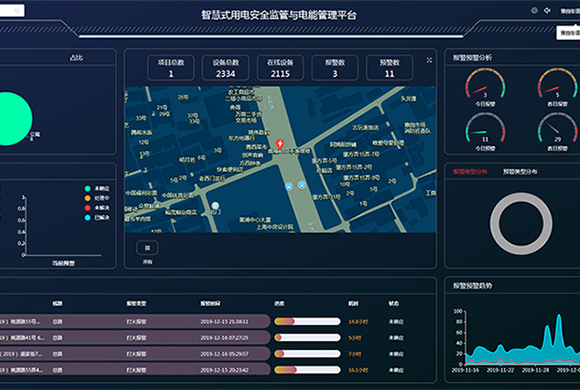This screenshot has width=580, height=390.
Task: Click the right blue device pin on map
Action: [x=302, y=185]
